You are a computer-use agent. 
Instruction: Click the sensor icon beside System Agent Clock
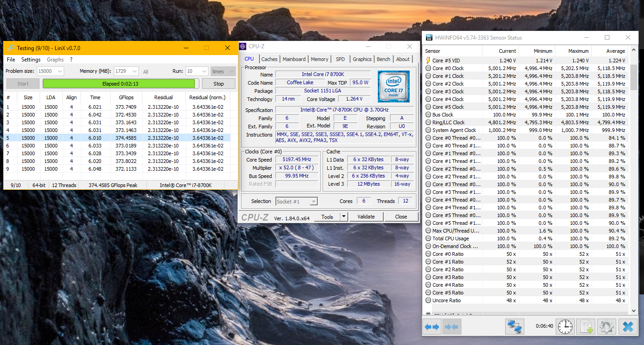428,130
